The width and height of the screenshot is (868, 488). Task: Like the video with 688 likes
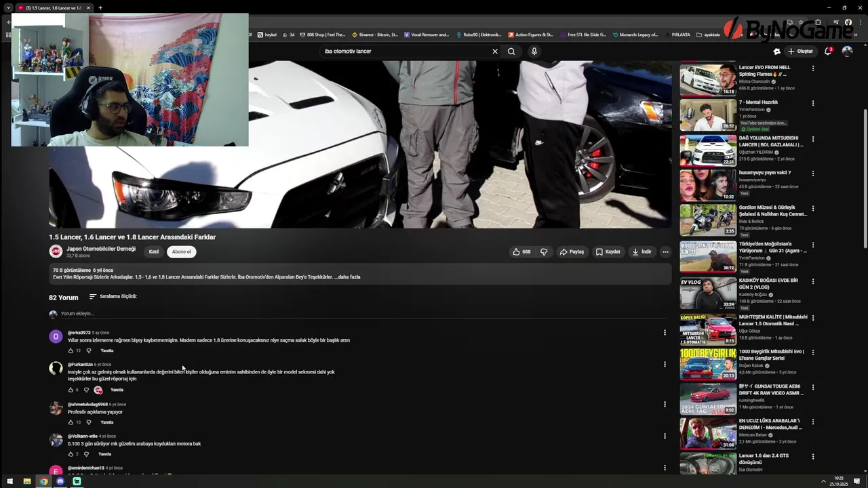click(521, 251)
